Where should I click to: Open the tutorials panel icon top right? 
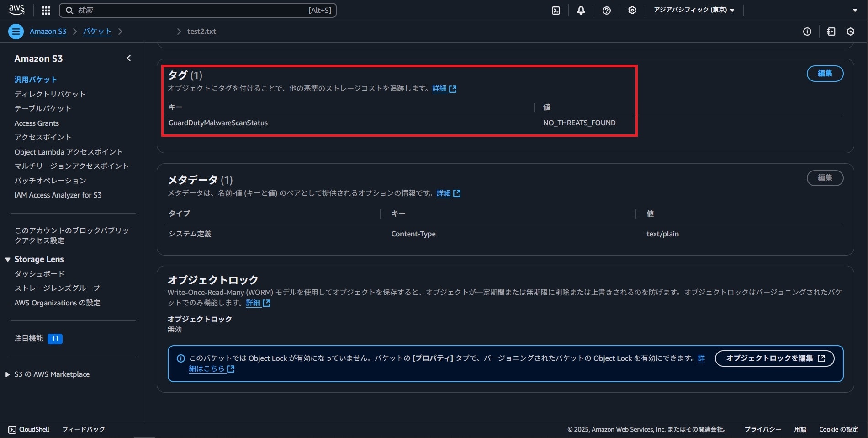[831, 31]
